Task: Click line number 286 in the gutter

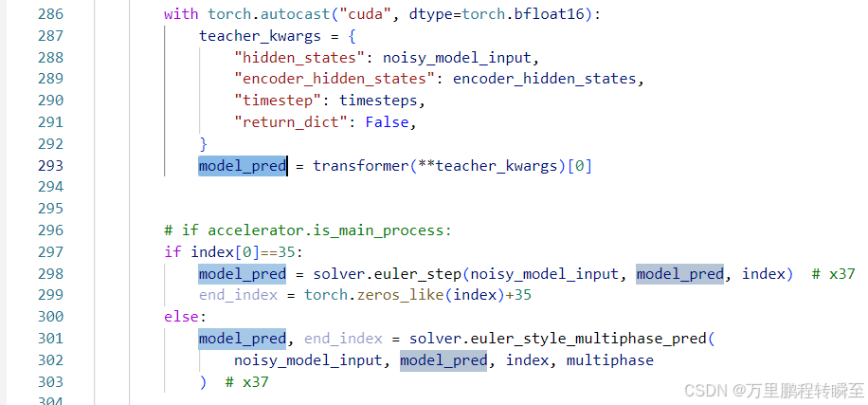Action: (50, 14)
